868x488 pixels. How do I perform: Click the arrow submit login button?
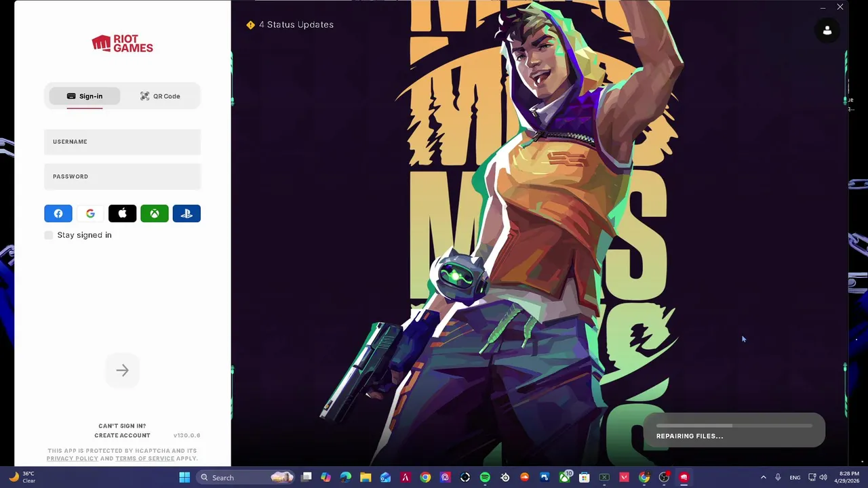coord(122,370)
